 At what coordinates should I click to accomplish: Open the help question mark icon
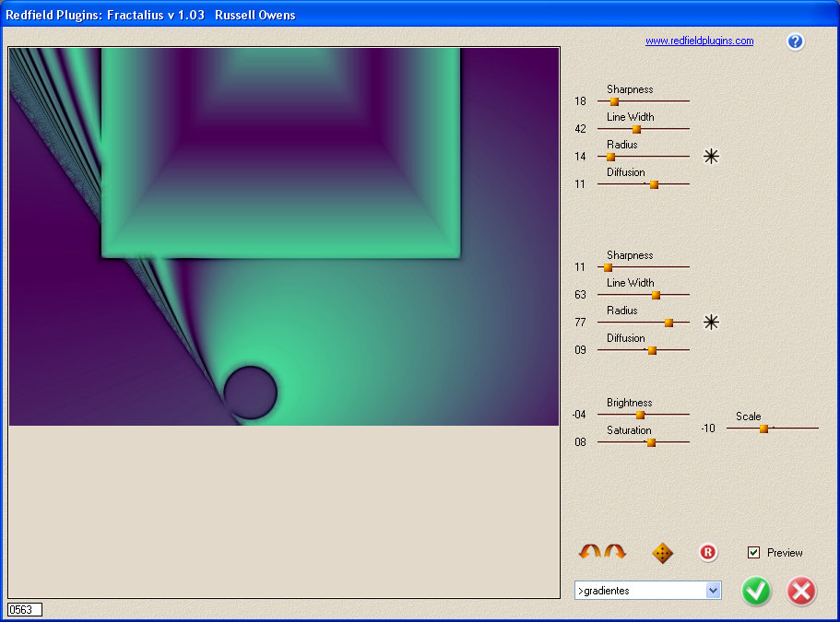795,41
